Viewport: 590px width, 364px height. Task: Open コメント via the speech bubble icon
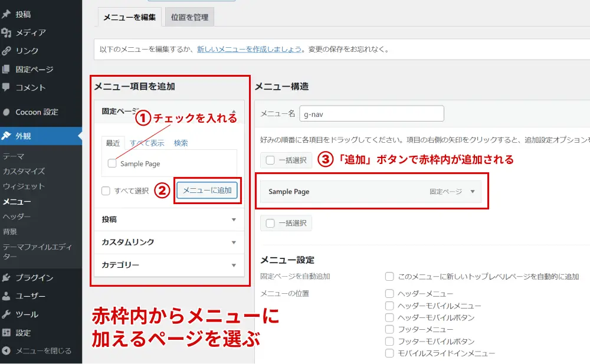6,87
